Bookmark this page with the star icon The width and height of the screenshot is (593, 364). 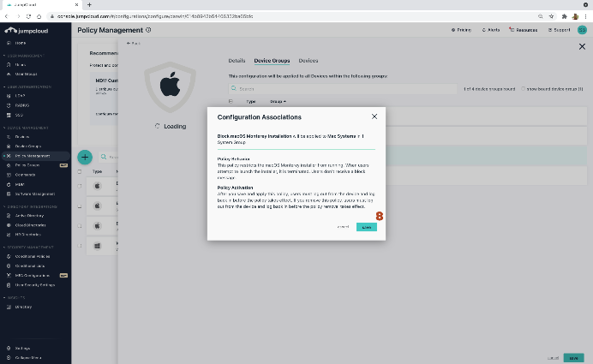[550, 16]
